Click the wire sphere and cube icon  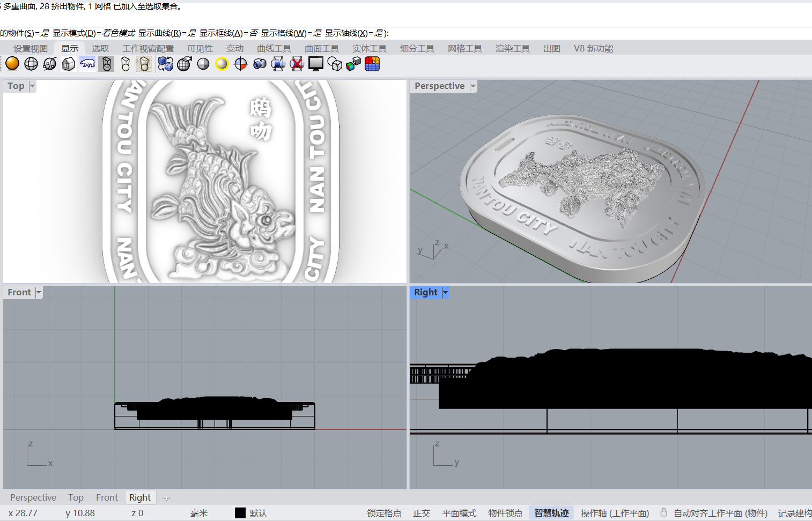pos(335,64)
